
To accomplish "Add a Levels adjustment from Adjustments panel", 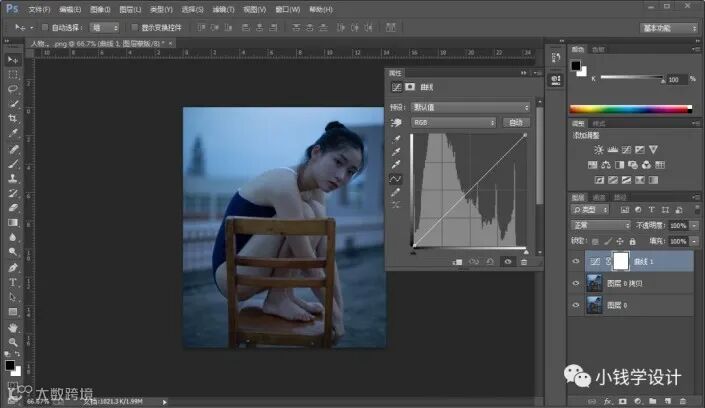I will coord(612,149).
